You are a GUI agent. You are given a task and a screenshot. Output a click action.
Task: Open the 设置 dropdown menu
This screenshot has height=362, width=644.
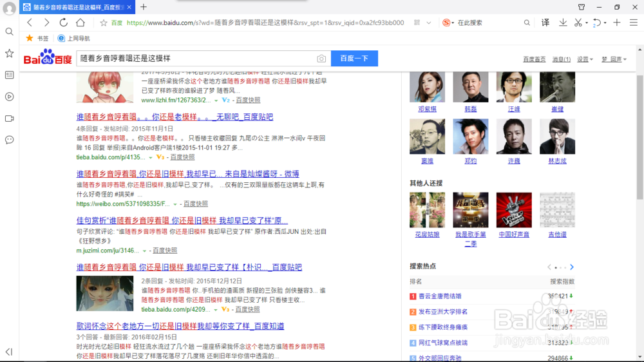click(585, 59)
